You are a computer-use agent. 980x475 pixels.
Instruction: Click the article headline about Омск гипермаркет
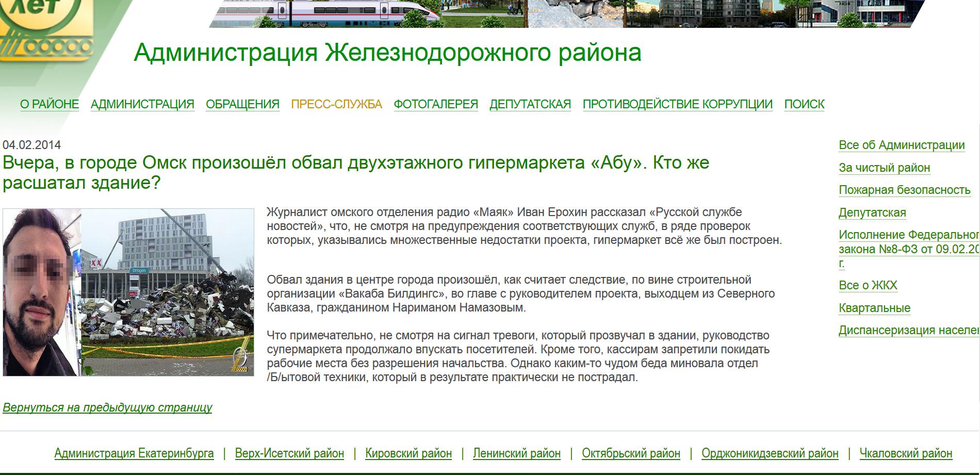click(356, 173)
